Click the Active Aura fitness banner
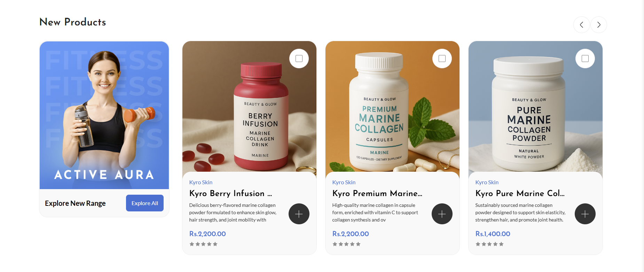This screenshot has width=644, height=272. tap(104, 115)
